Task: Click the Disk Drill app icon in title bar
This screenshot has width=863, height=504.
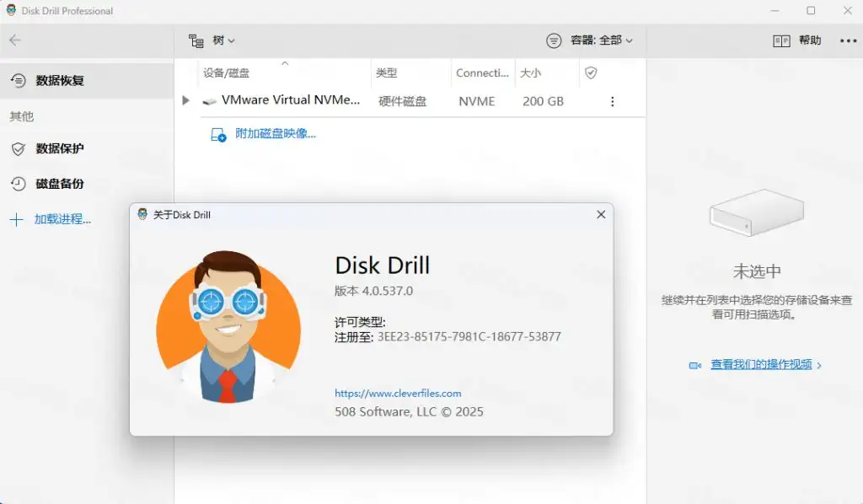Action: [x=11, y=10]
